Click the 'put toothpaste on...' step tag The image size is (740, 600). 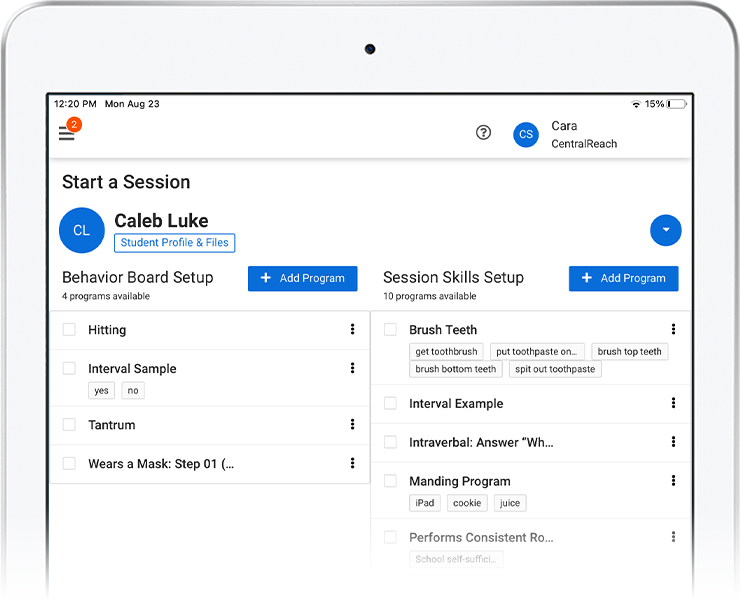(537, 352)
